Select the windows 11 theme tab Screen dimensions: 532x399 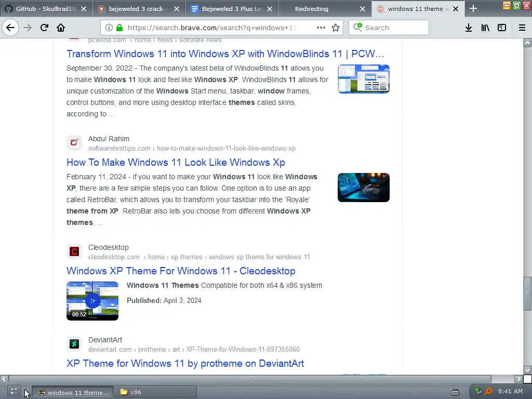418,9
